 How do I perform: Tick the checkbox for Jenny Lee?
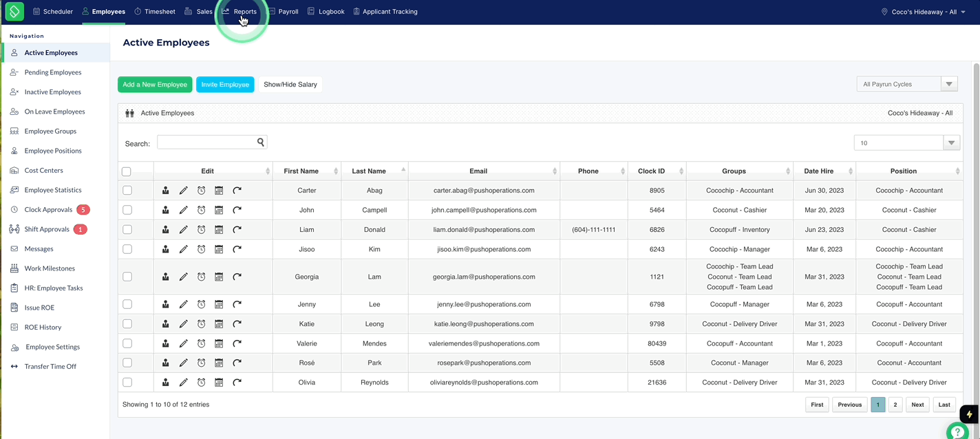pyautogui.click(x=127, y=304)
